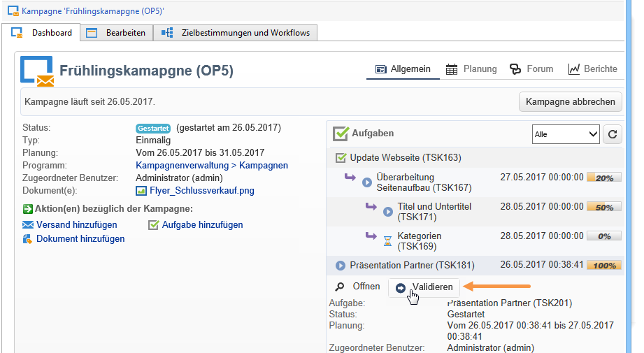Click the Validieren button

pyautogui.click(x=425, y=287)
